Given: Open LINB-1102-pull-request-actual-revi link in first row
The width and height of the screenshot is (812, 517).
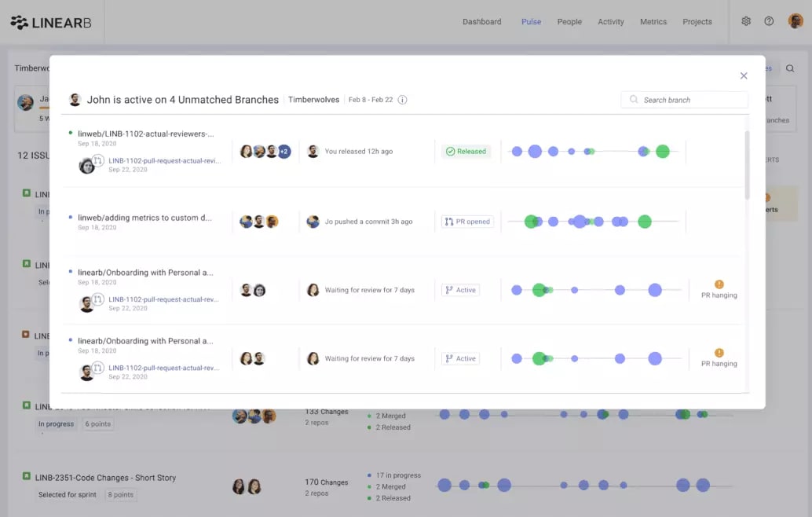Looking at the screenshot, I should 165,160.
